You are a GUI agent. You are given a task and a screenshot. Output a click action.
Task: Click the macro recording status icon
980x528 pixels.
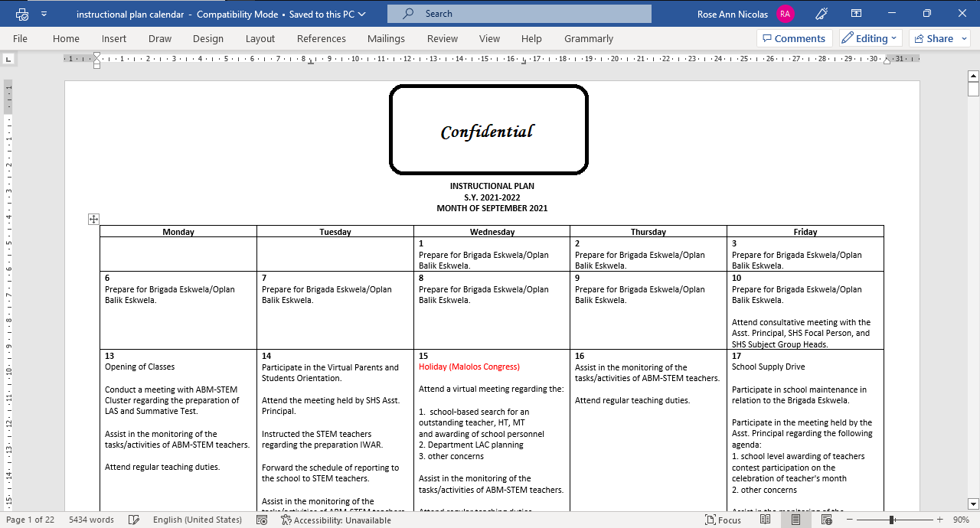point(262,520)
